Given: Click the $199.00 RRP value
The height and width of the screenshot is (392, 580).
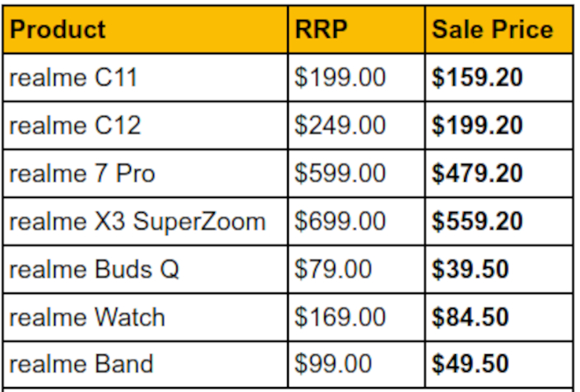Looking at the screenshot, I should [x=340, y=77].
